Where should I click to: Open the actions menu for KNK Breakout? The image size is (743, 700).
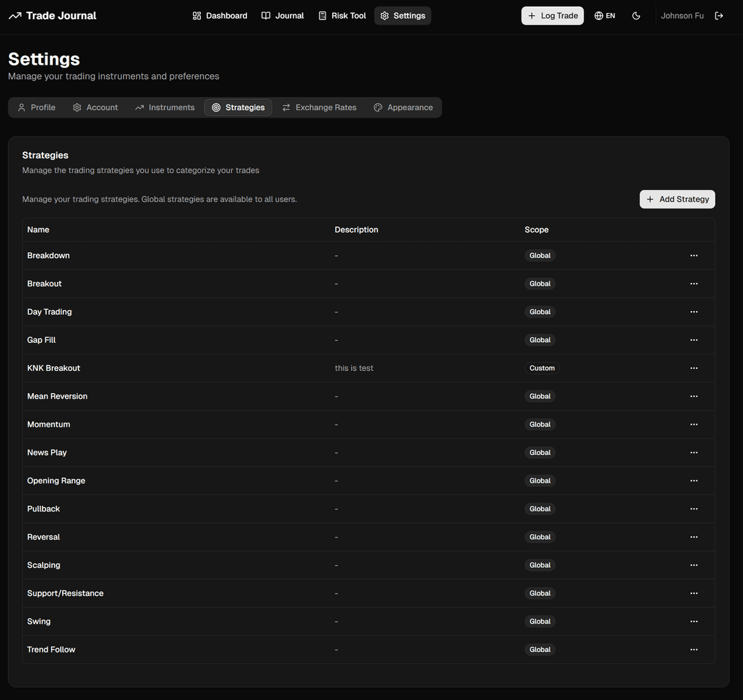pyautogui.click(x=693, y=368)
